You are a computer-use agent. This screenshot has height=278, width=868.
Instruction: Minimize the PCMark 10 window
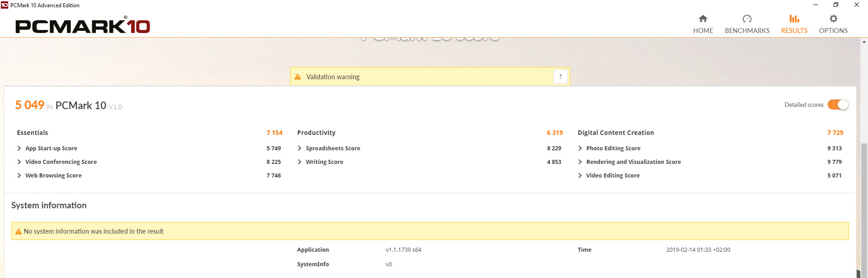click(x=816, y=5)
